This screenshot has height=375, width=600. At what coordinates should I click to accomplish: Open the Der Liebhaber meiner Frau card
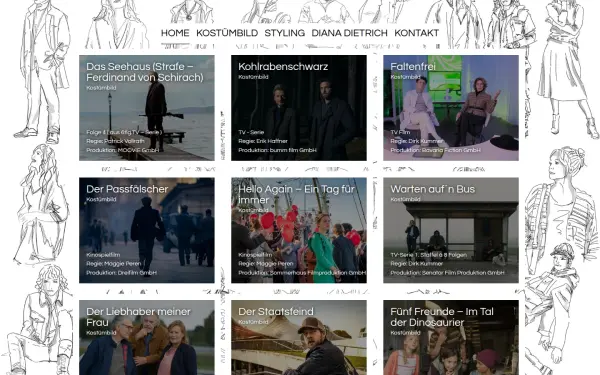coord(147,338)
